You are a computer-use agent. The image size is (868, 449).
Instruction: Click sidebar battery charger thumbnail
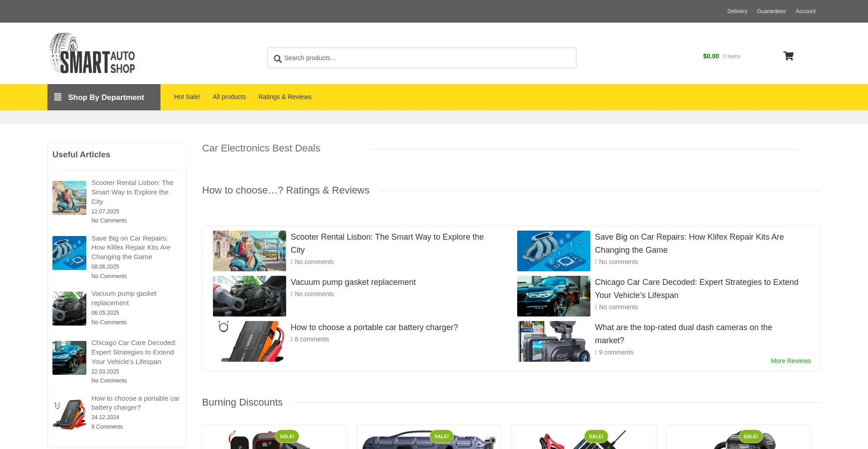coord(69,413)
